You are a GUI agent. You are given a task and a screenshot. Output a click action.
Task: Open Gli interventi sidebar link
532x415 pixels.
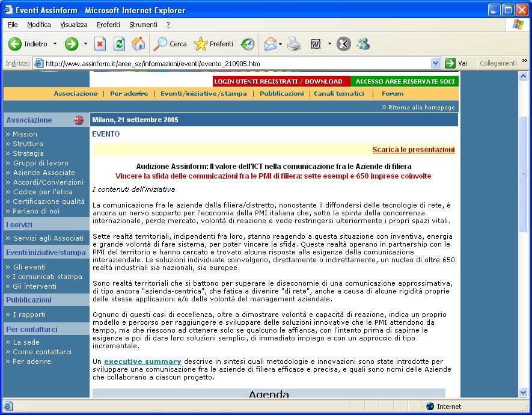pos(34,286)
